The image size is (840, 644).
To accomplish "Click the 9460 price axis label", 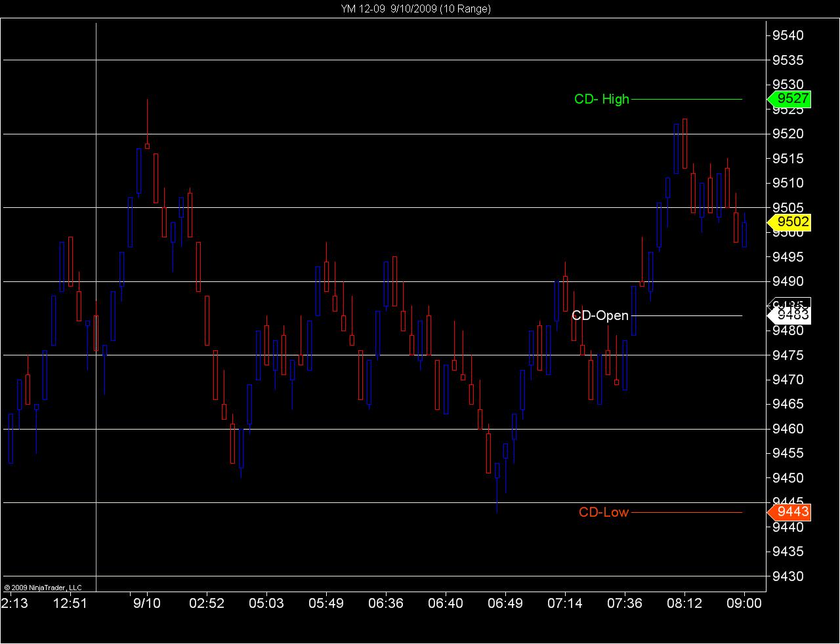I will pos(788,429).
